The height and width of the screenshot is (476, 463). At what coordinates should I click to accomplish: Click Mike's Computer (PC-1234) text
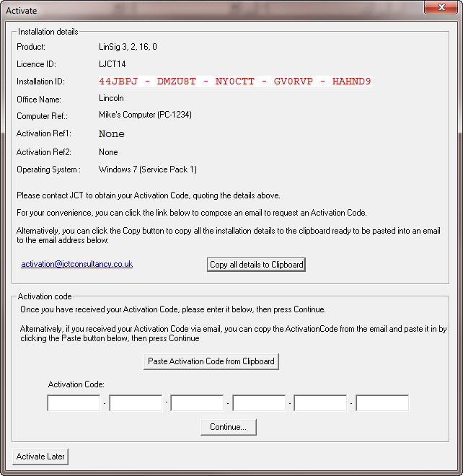pyautogui.click(x=145, y=115)
